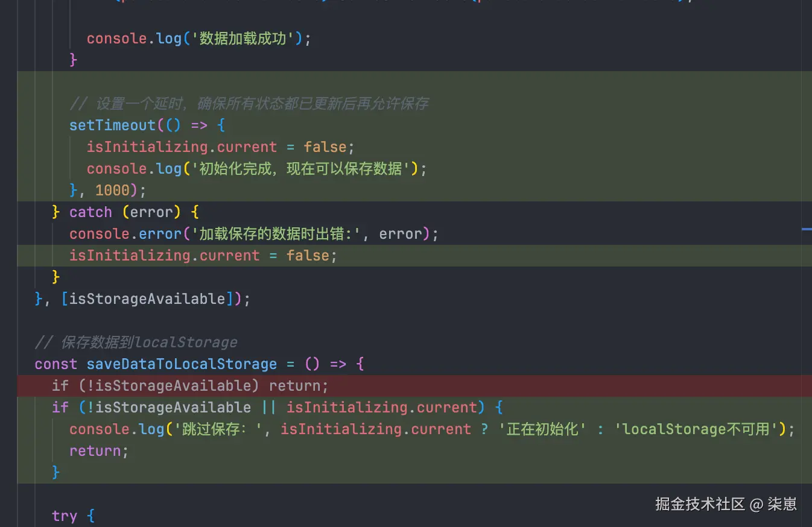Image resolution: width=812 pixels, height=527 pixels.
Task: Click the 'localStorage不可用' string literal
Action: [696, 429]
